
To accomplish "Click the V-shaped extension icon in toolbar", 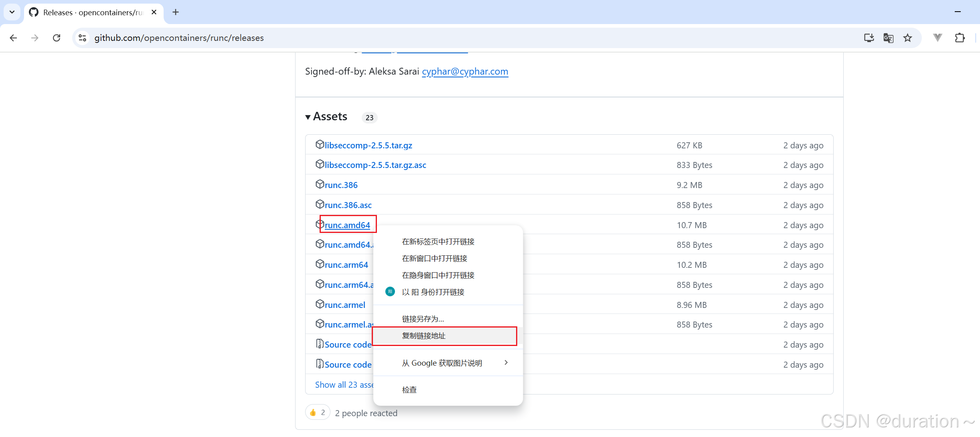I will (937, 38).
